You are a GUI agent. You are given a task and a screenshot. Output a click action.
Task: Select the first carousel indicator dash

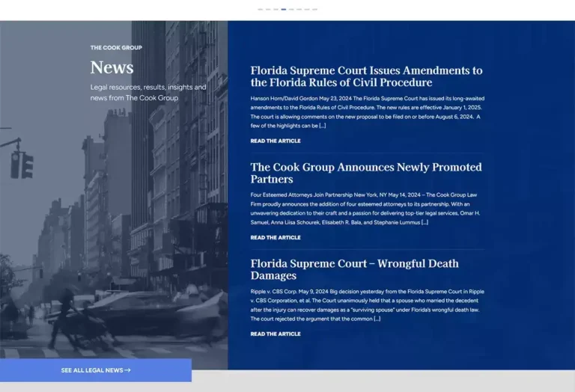[261, 9]
